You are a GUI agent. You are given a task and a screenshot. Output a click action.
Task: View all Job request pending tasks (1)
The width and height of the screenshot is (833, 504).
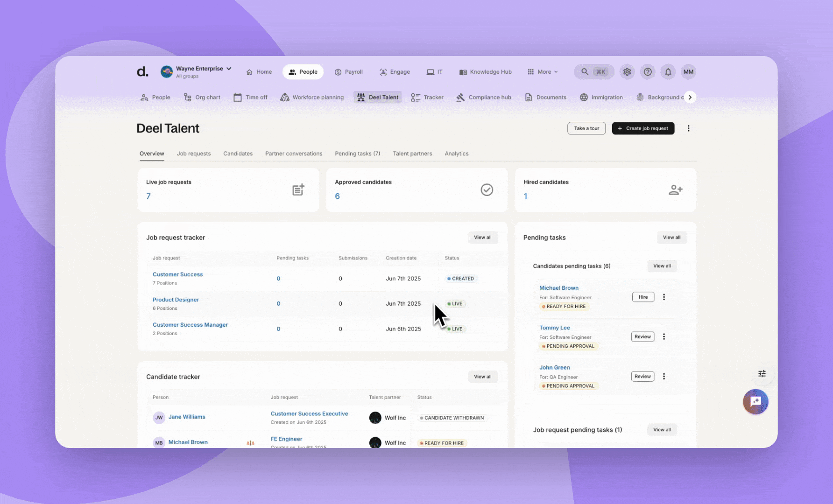click(662, 430)
